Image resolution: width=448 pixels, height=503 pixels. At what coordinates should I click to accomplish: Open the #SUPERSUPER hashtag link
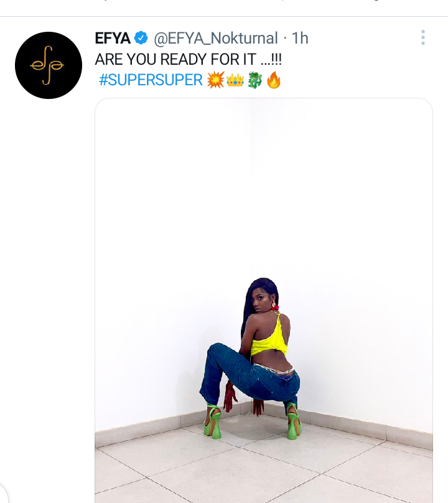coord(151,80)
